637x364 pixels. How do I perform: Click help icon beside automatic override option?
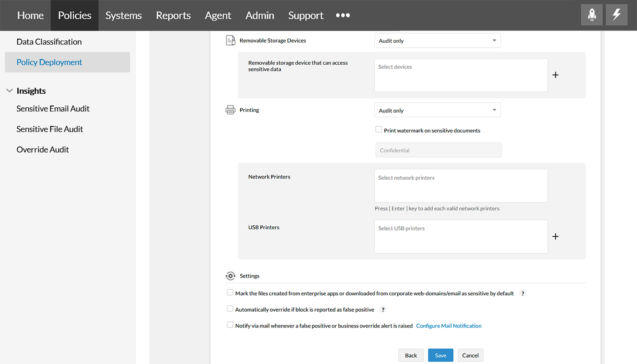[x=383, y=309]
